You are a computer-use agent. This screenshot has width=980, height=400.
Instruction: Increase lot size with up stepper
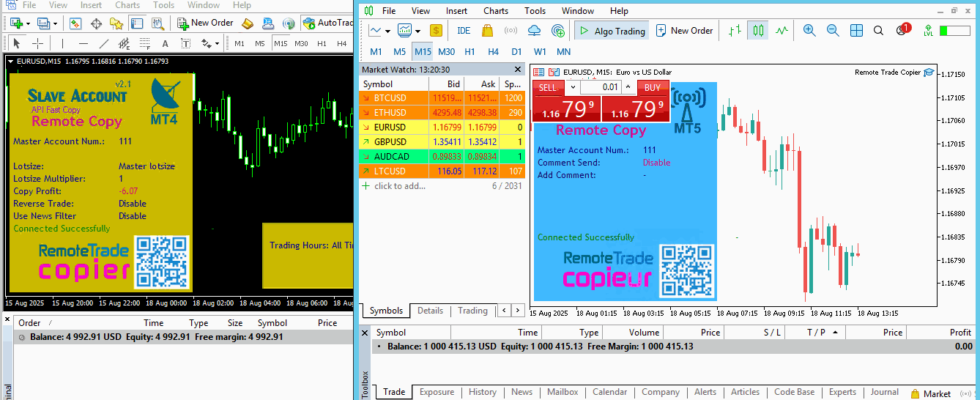(x=628, y=87)
